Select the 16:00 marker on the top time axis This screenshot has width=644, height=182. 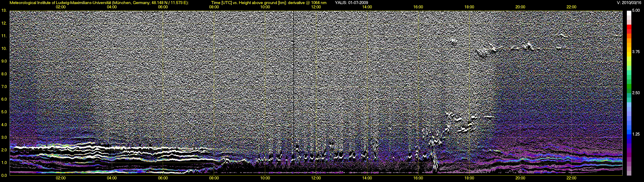pos(418,7)
